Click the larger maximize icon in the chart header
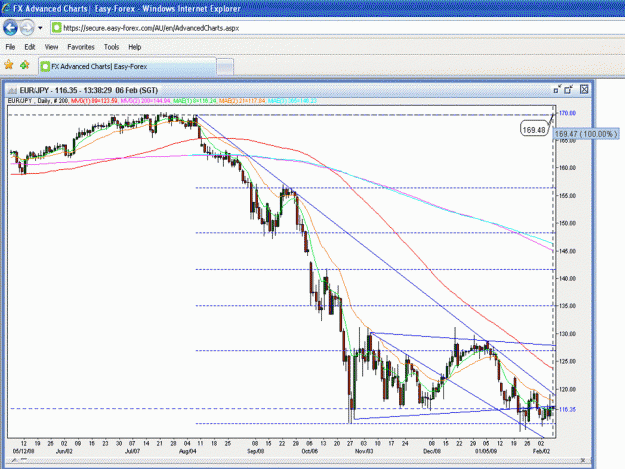The image size is (625, 469). point(568,90)
